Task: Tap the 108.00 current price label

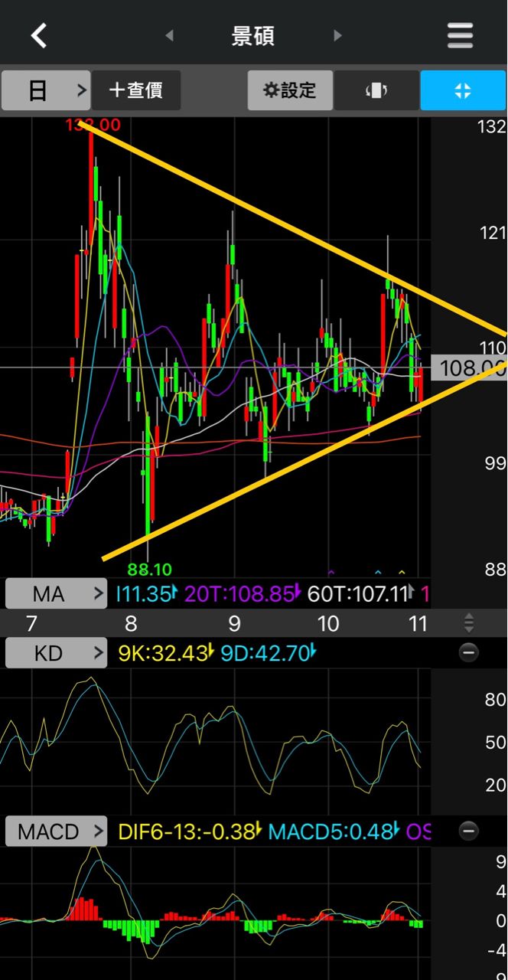Action: (x=471, y=368)
